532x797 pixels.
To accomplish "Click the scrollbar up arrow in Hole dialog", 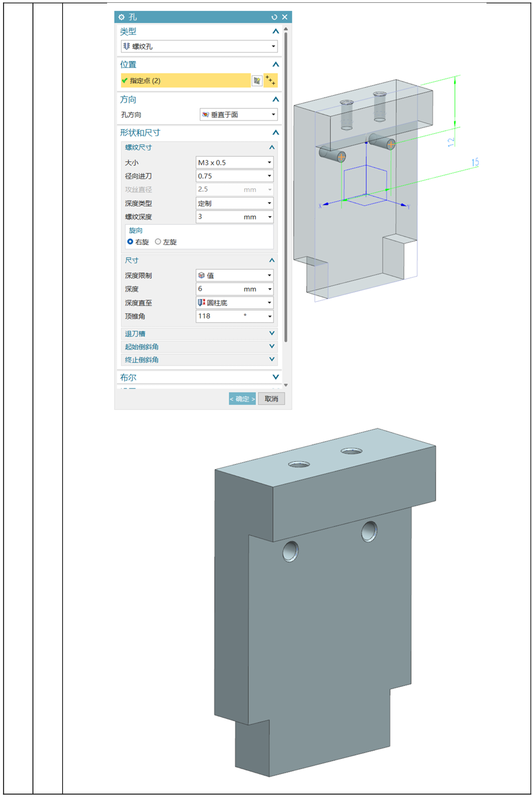I will click(286, 28).
